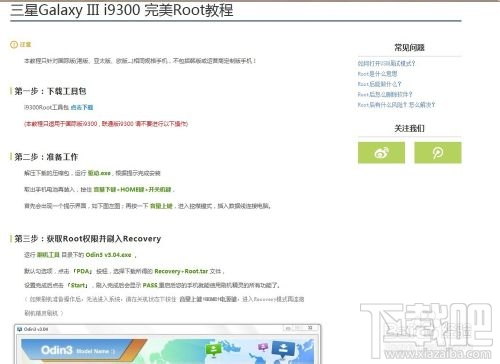The height and width of the screenshot is (364, 500).
Task: Open the green Tencent Weibo follow button
Action: coord(438,153)
